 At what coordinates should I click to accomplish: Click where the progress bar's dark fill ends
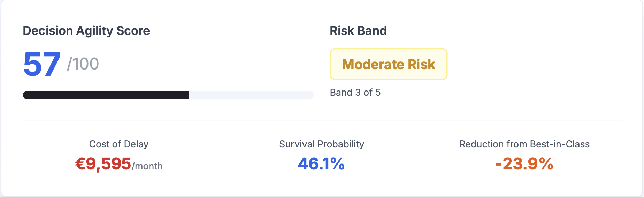point(188,95)
